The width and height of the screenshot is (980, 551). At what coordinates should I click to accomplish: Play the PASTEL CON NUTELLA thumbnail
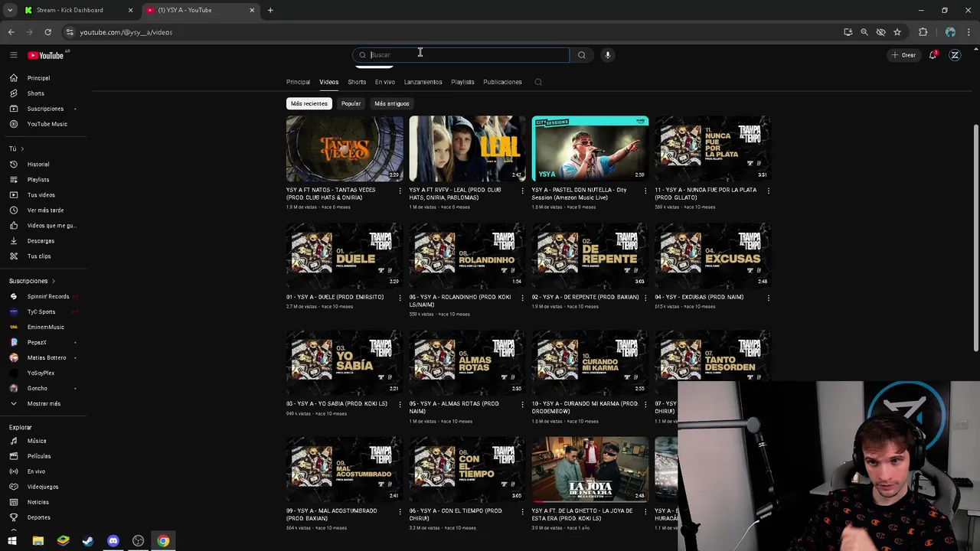pos(590,148)
